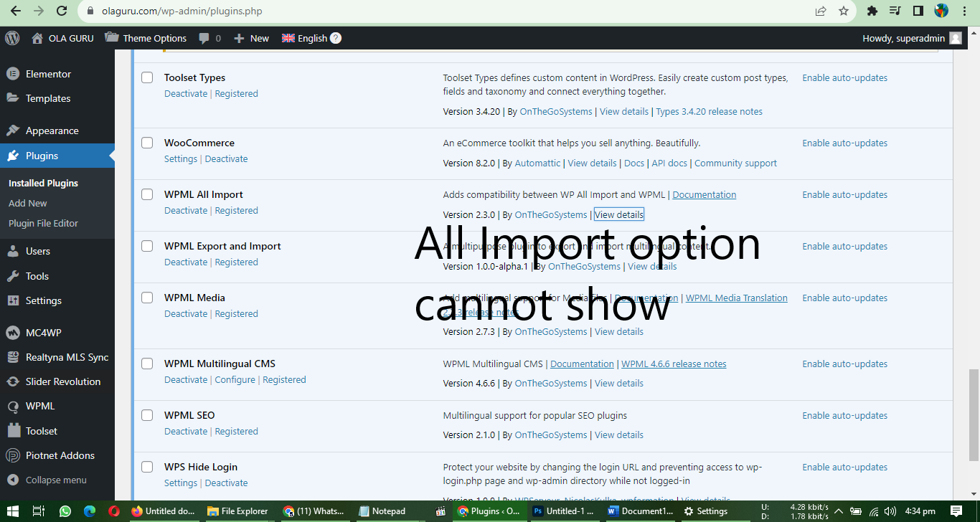Click the page vertical scrollbar thumb
This screenshot has width=980, height=522.
tap(974, 415)
